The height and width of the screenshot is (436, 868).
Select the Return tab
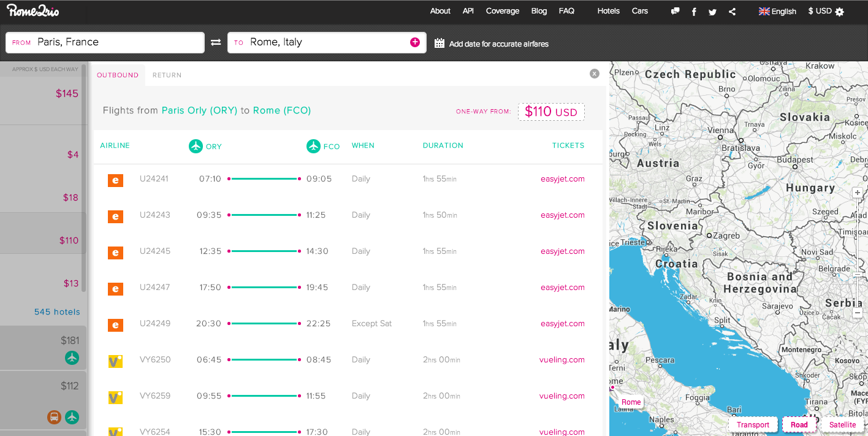coord(167,75)
